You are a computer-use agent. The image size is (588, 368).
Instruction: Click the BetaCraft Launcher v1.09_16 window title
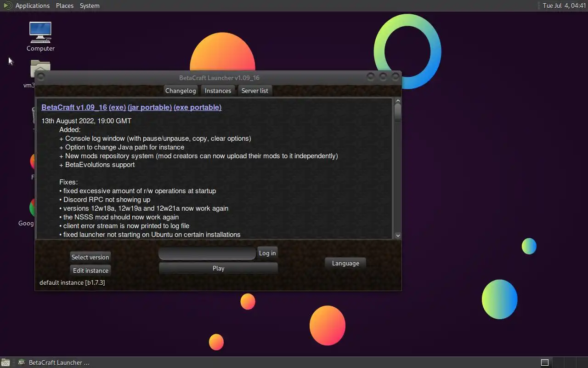[219, 78]
